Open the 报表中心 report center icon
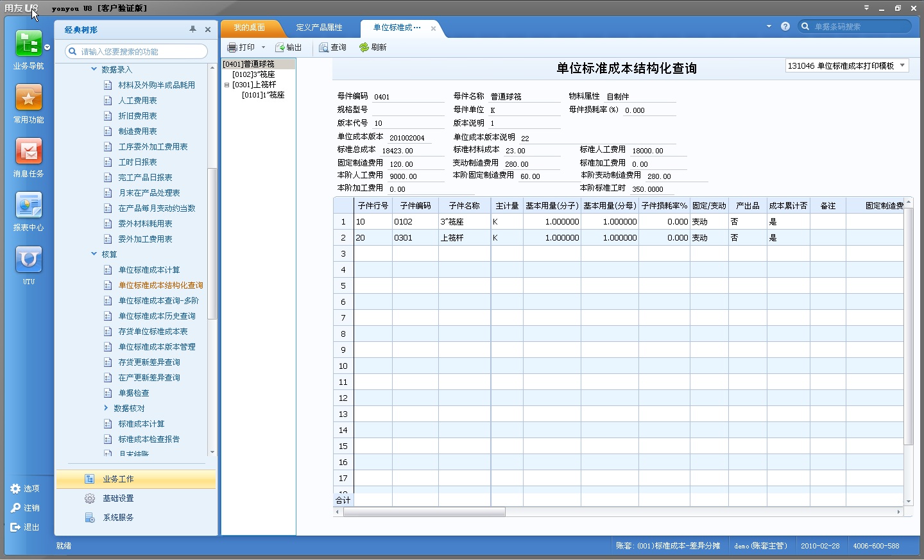The height and width of the screenshot is (560, 924). point(29,206)
